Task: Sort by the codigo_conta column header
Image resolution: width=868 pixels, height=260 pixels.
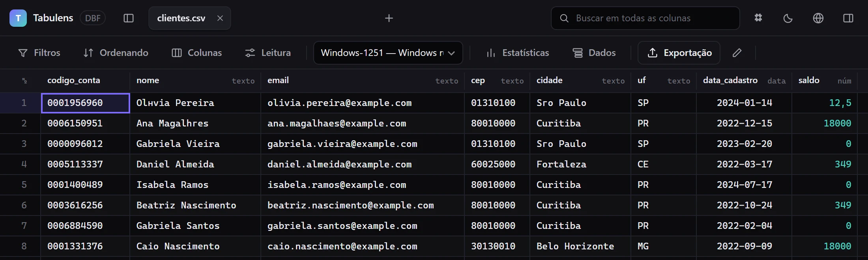Action: pyautogui.click(x=85, y=81)
